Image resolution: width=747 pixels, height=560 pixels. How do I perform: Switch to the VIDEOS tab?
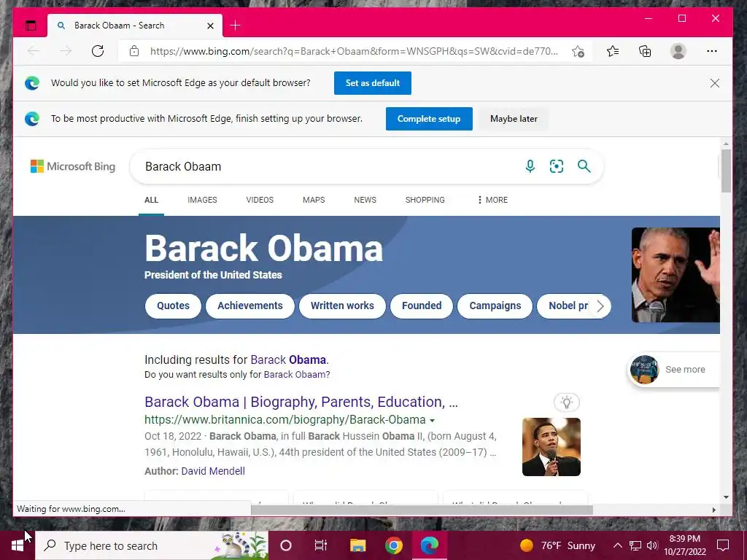pos(260,200)
